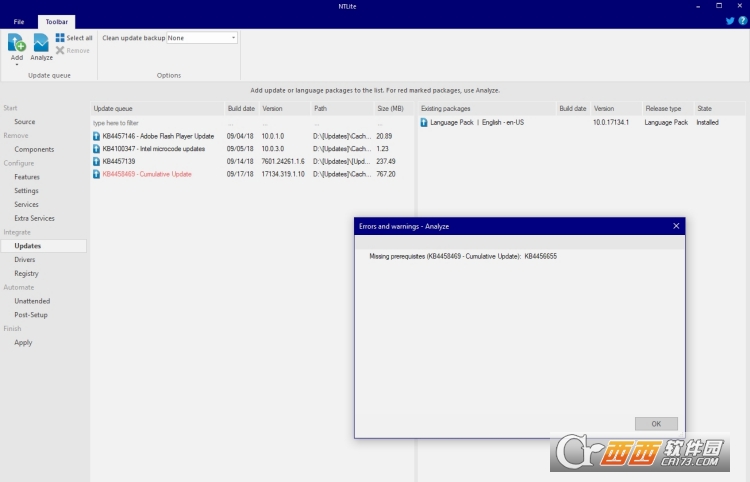
Task: Click version '10.0.17134.1' cell
Action: point(611,122)
